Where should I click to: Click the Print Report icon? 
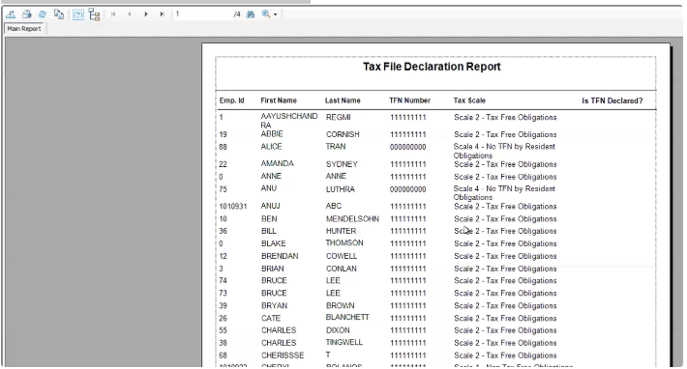pyautogui.click(x=27, y=14)
